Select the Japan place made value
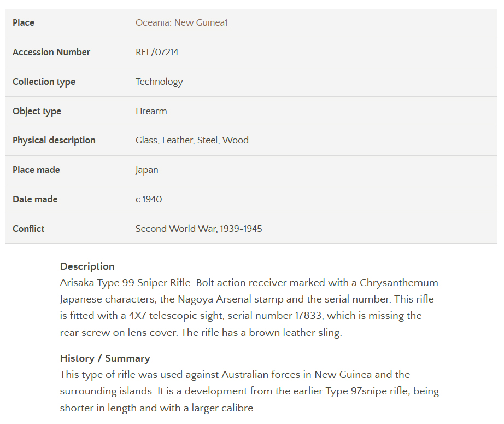Viewport: 504px width, 424px height. coord(147,170)
